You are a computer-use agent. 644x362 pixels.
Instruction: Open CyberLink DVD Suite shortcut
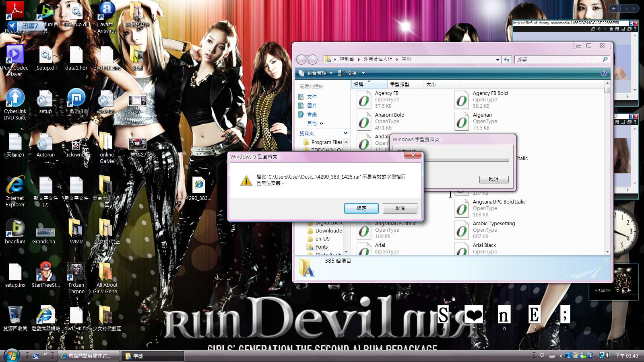(15, 104)
